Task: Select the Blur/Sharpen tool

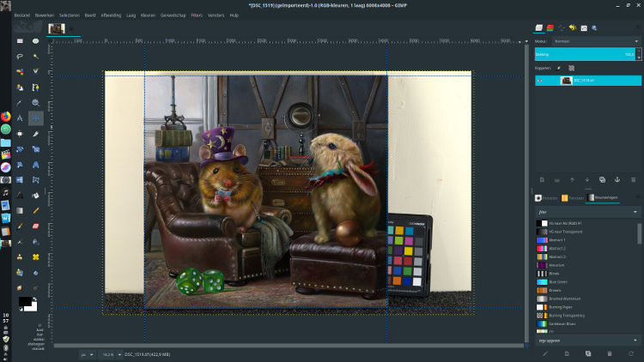Action: [x=36, y=273]
